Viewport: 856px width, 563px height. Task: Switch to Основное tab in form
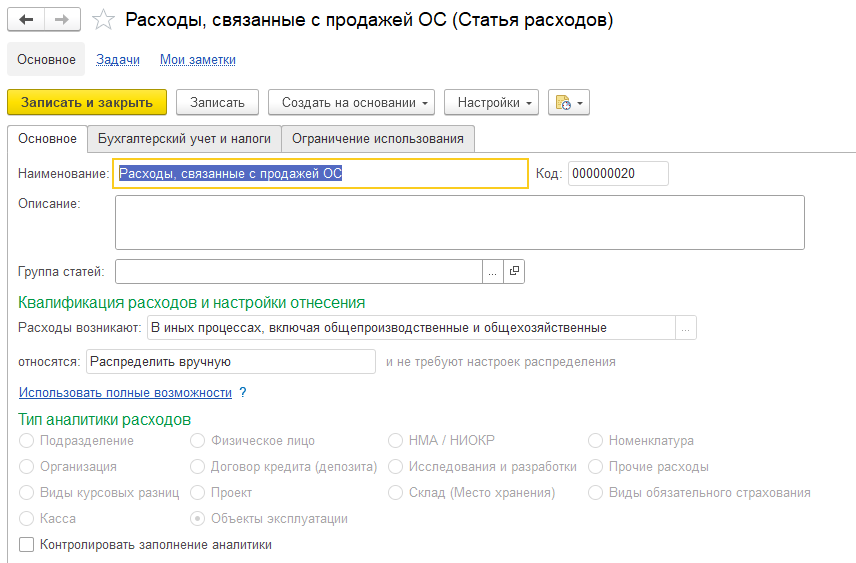tap(47, 139)
